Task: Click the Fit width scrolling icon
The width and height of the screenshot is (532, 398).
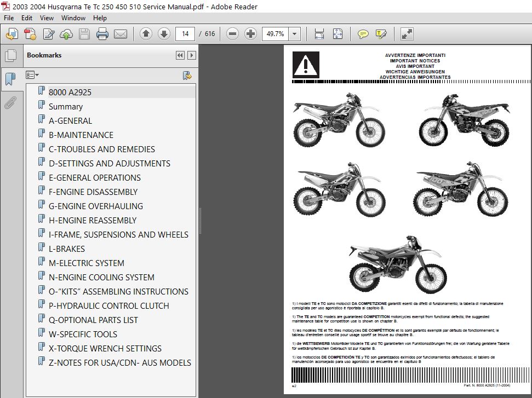Action: click(x=319, y=34)
